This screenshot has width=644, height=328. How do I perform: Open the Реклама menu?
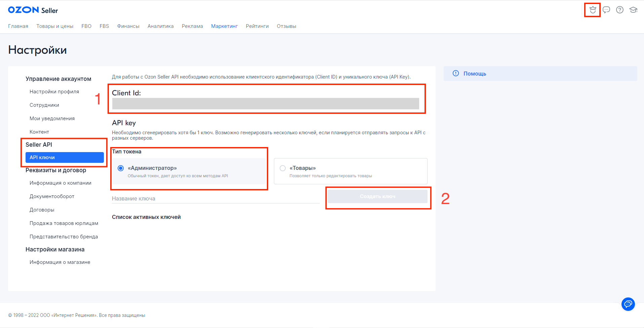(192, 26)
